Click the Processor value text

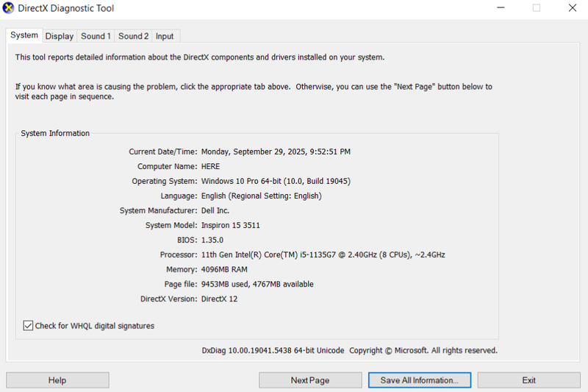tap(323, 254)
